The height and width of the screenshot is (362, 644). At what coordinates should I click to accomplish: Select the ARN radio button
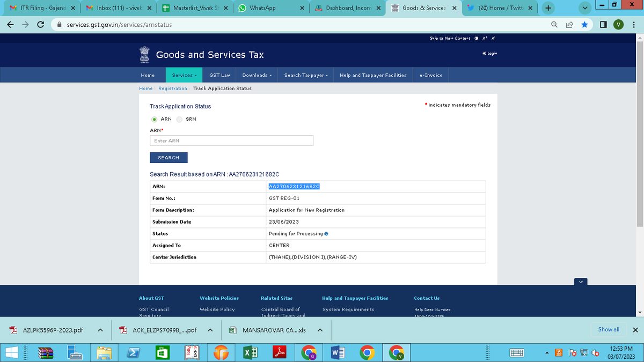(x=154, y=119)
